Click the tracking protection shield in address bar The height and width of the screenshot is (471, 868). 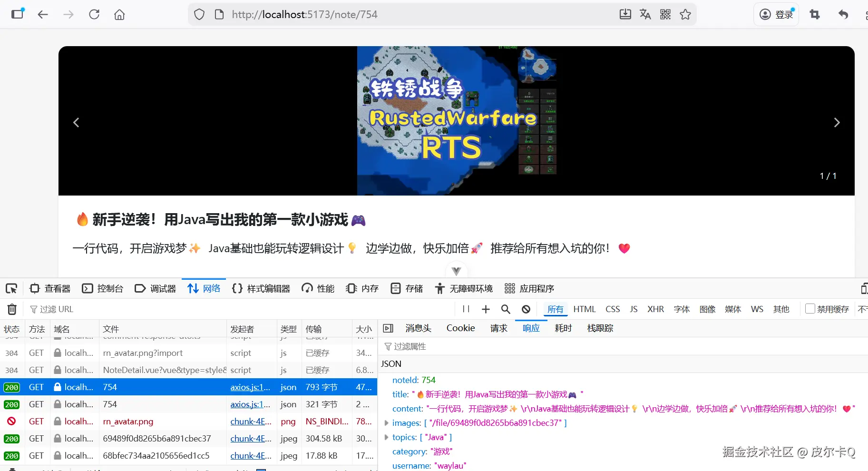[x=199, y=14]
